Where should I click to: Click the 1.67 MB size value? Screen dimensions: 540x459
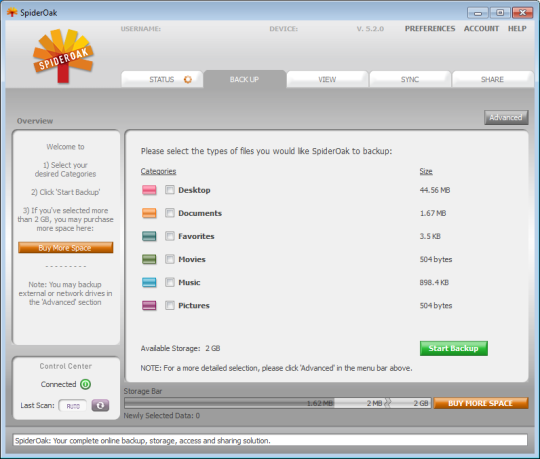(433, 213)
